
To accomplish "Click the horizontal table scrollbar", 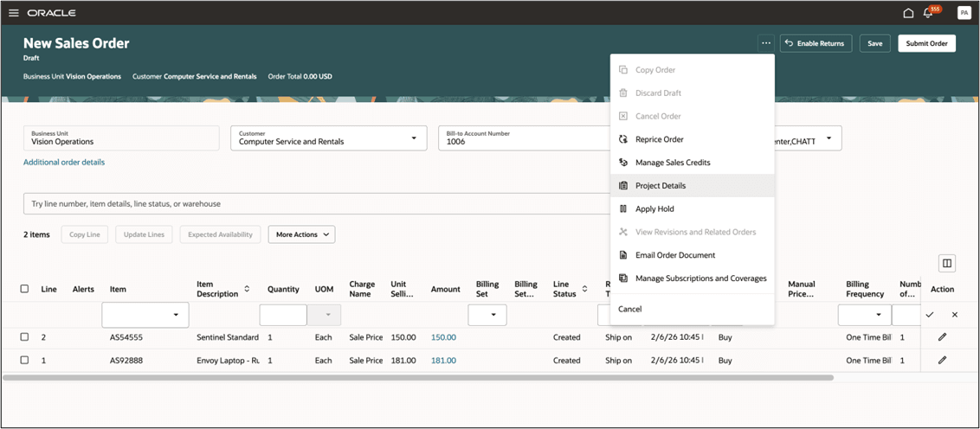I will 418,377.
